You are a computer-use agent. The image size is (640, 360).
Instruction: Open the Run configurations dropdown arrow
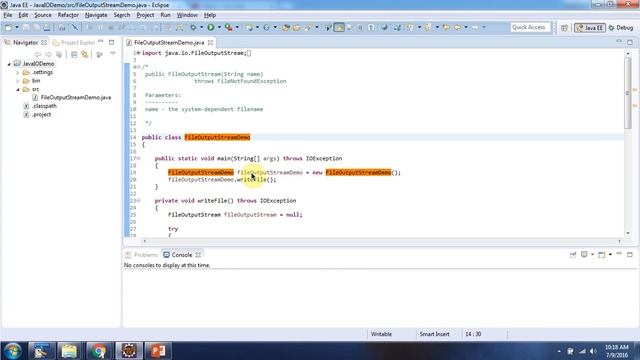point(219,27)
